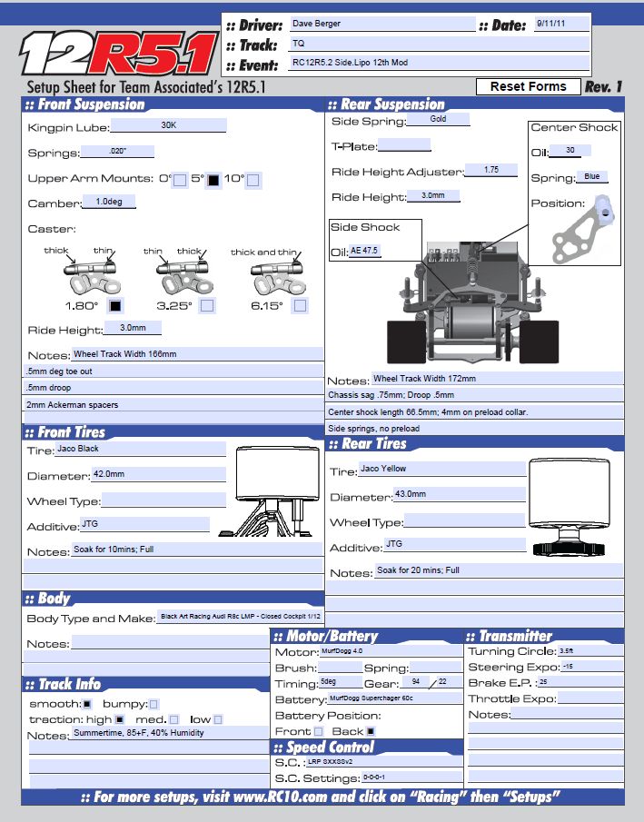Image resolution: width=644 pixels, height=822 pixels.
Task: Click the S.C. field LRP SXXSSv2
Action: (384, 762)
